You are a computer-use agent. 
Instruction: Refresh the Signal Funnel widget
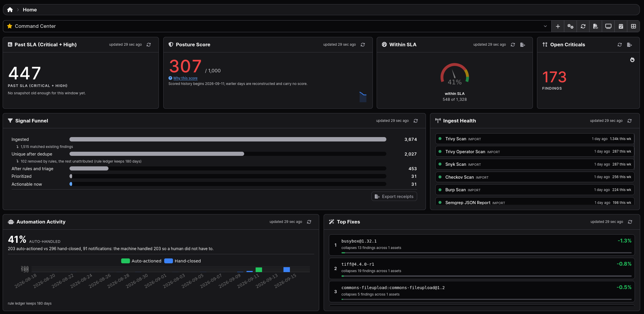[x=416, y=121]
